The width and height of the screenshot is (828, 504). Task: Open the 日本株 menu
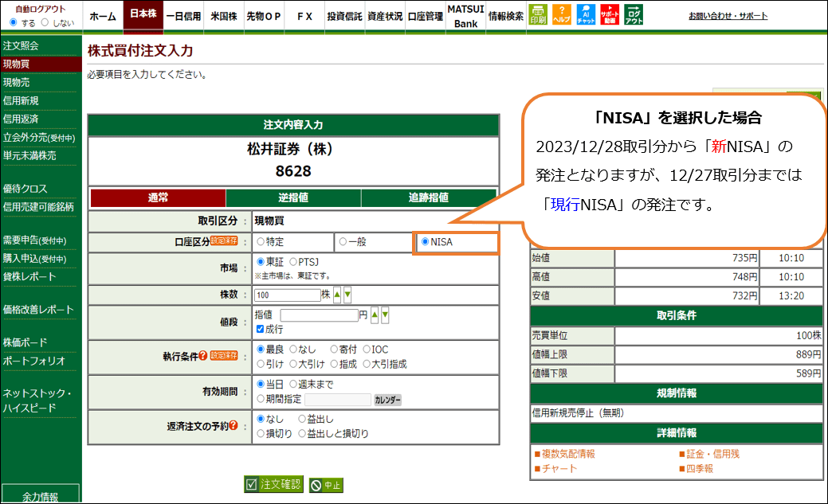click(143, 15)
